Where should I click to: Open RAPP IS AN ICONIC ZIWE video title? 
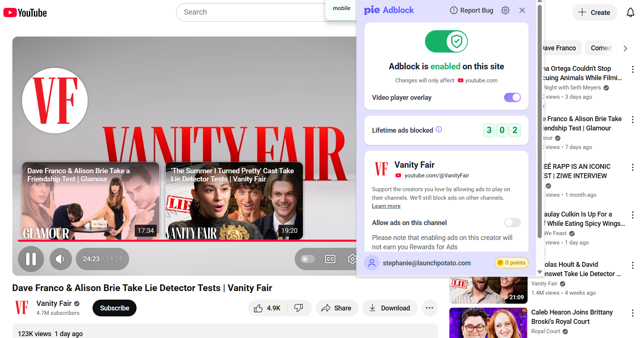(x=577, y=171)
